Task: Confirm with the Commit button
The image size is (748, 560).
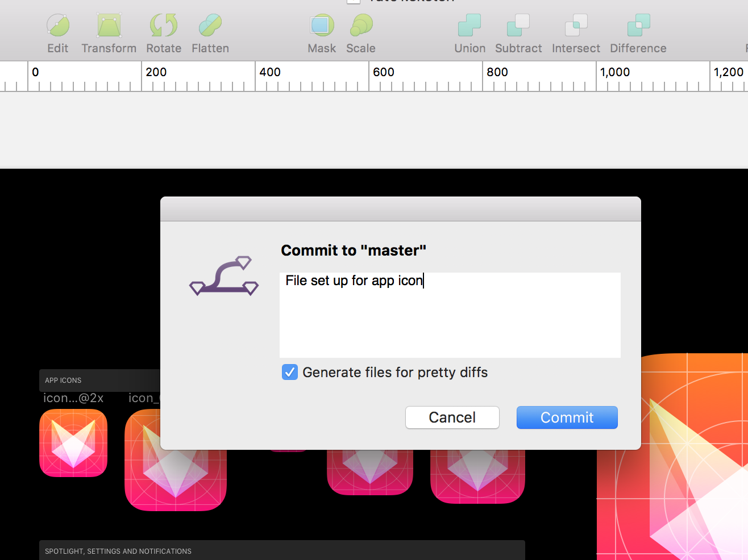Action: [x=567, y=417]
